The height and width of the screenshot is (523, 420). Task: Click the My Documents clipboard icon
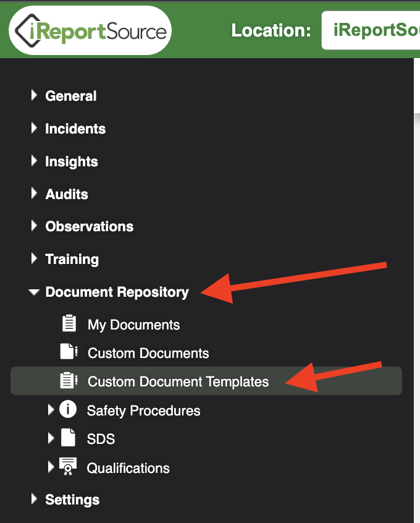click(69, 323)
